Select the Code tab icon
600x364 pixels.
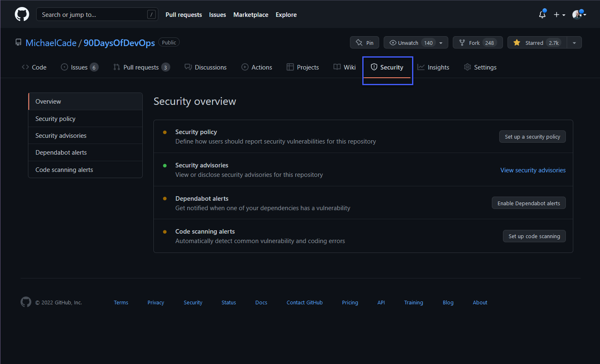point(25,67)
